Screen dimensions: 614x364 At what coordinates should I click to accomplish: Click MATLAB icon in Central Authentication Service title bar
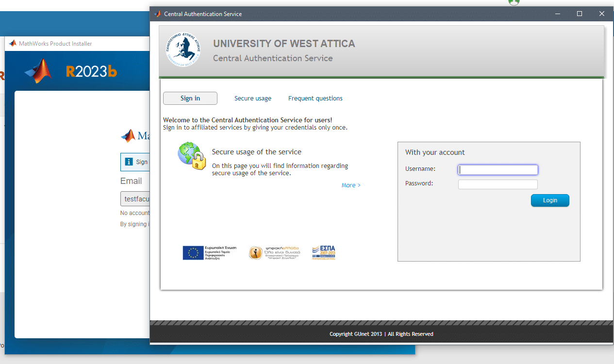coord(157,14)
